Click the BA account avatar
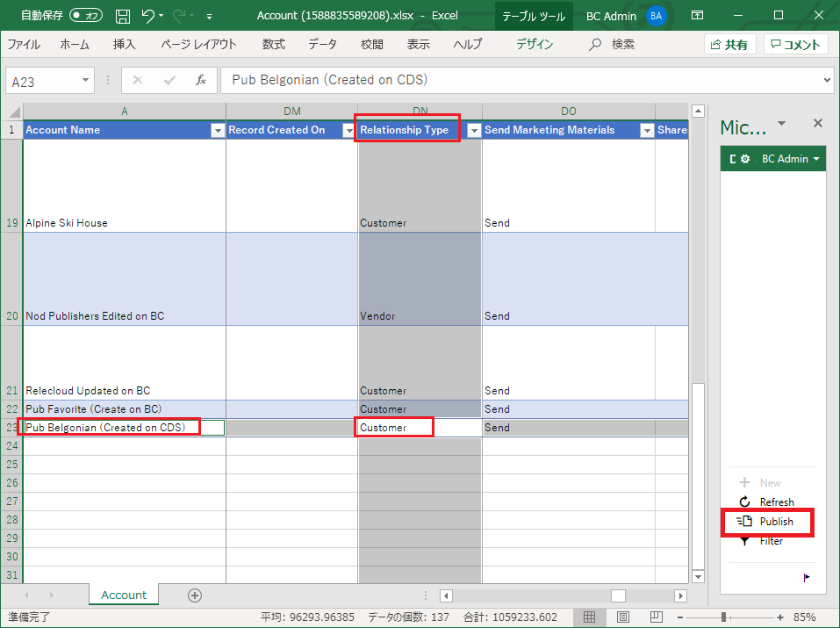This screenshot has width=840, height=628. [x=656, y=16]
